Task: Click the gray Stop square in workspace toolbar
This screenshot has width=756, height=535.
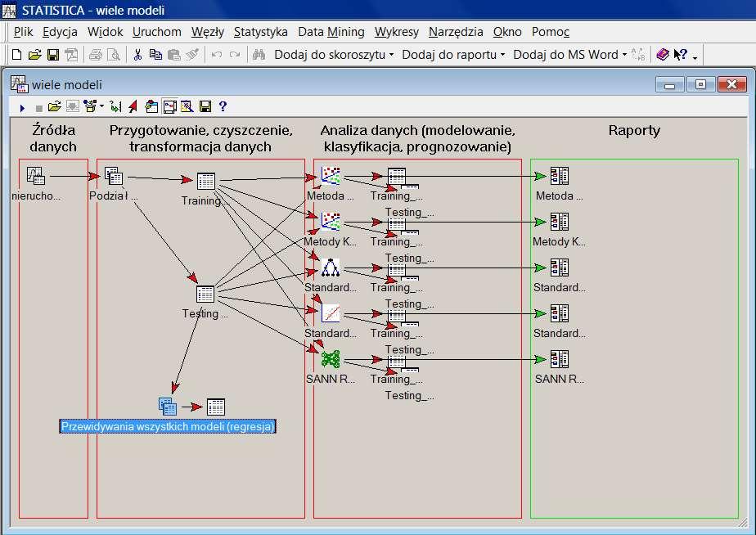Action: tap(39, 109)
